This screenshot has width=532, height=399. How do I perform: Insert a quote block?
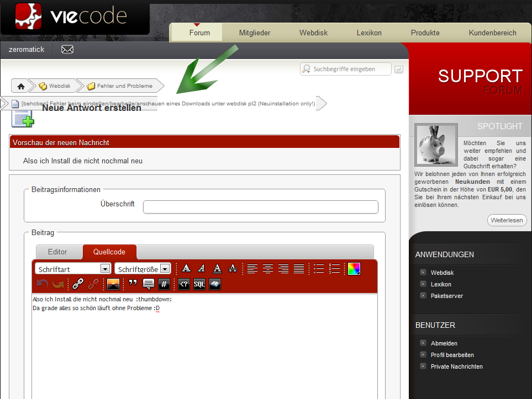coord(133,284)
